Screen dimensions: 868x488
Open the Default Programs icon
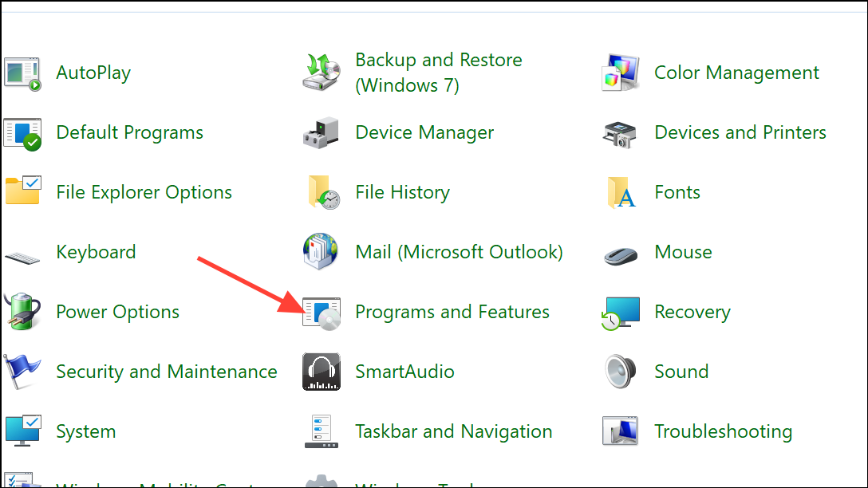[22, 133]
